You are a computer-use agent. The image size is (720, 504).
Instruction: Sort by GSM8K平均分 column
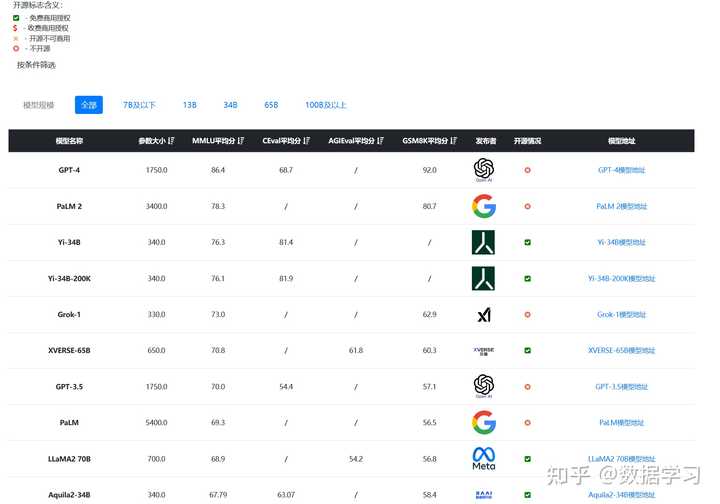tap(429, 141)
